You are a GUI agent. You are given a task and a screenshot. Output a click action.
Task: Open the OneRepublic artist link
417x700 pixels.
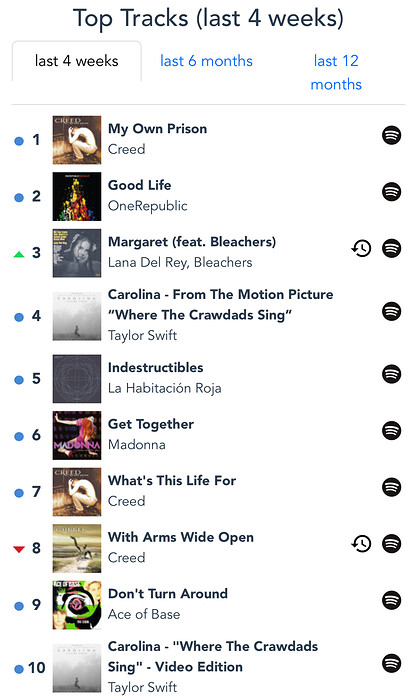pyautogui.click(x=148, y=206)
